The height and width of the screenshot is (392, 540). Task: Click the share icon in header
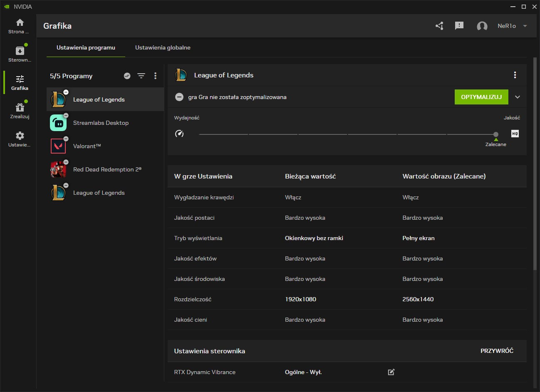(439, 26)
